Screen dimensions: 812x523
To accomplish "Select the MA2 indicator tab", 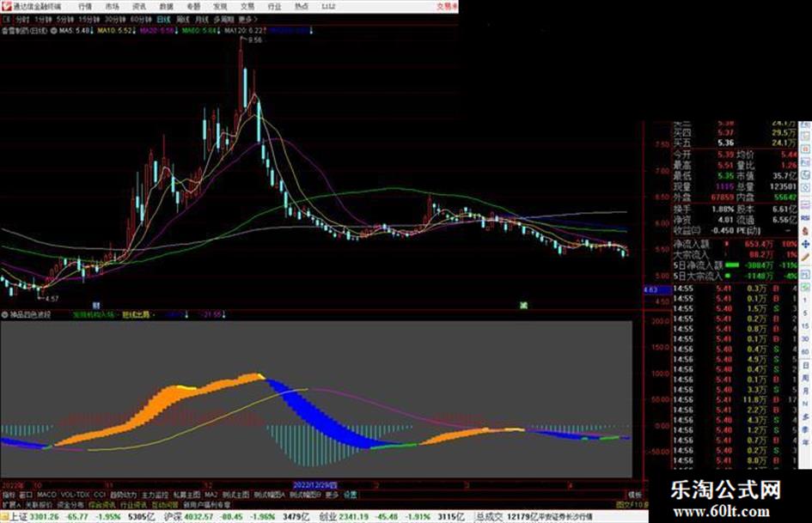I will click(x=211, y=495).
